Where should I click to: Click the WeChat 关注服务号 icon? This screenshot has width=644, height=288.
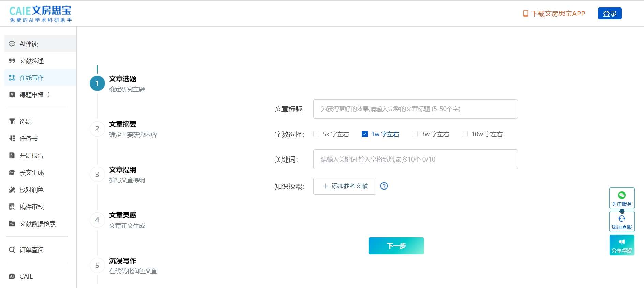click(622, 195)
